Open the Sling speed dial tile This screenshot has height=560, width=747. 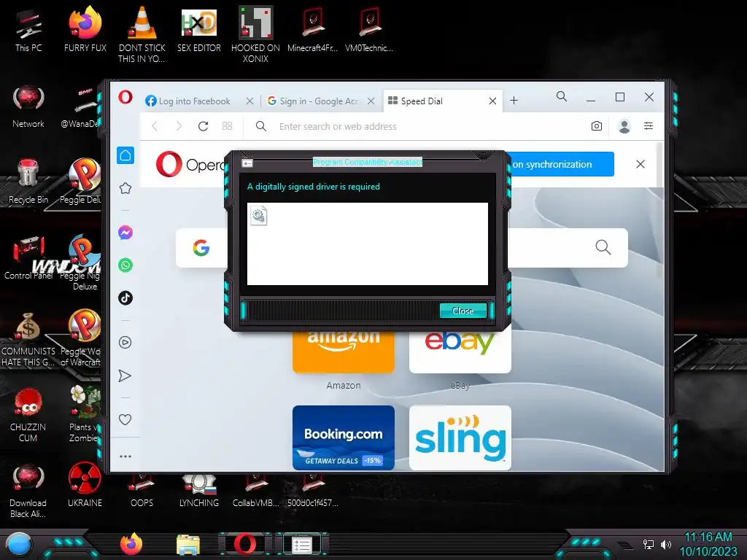(460, 437)
